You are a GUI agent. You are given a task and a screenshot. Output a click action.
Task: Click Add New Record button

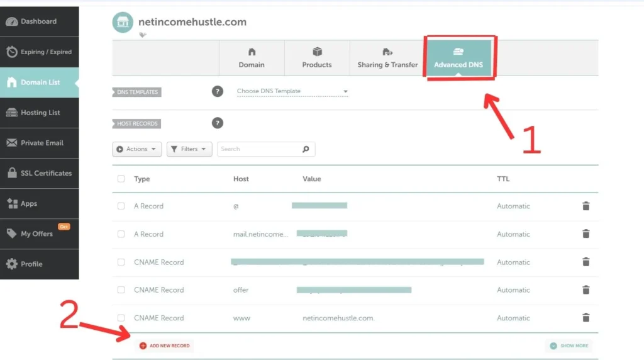165,346
